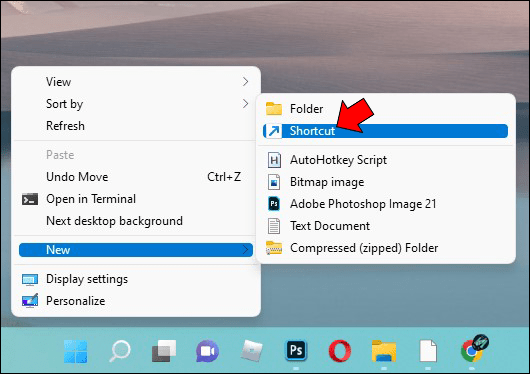Choose View in the context menu

point(136,82)
